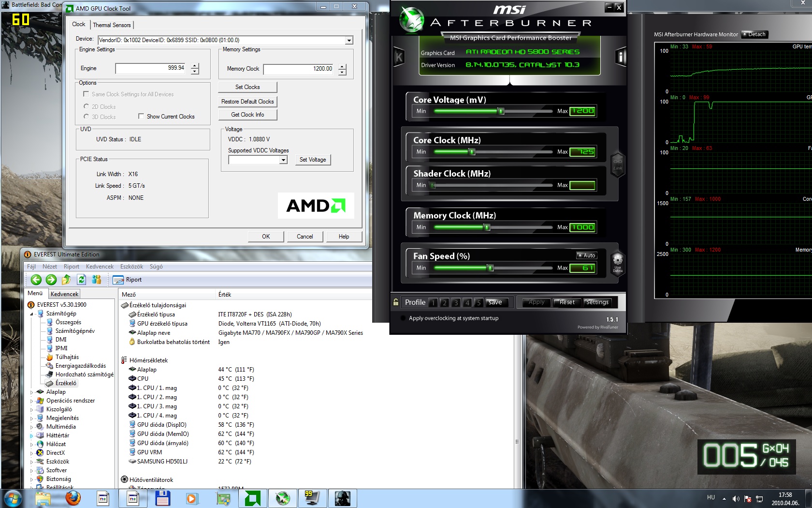The width and height of the screenshot is (812, 508).
Task: Open Windows Start orb
Action: (x=13, y=498)
